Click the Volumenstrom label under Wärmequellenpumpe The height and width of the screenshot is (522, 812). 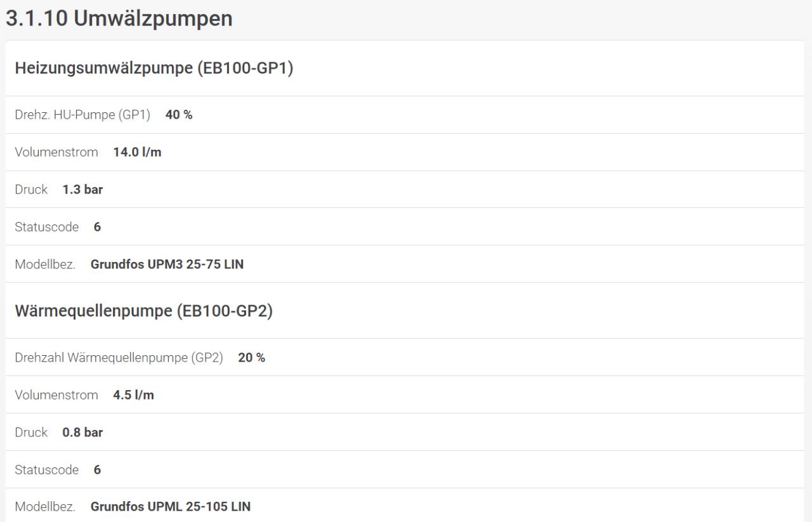tap(56, 395)
